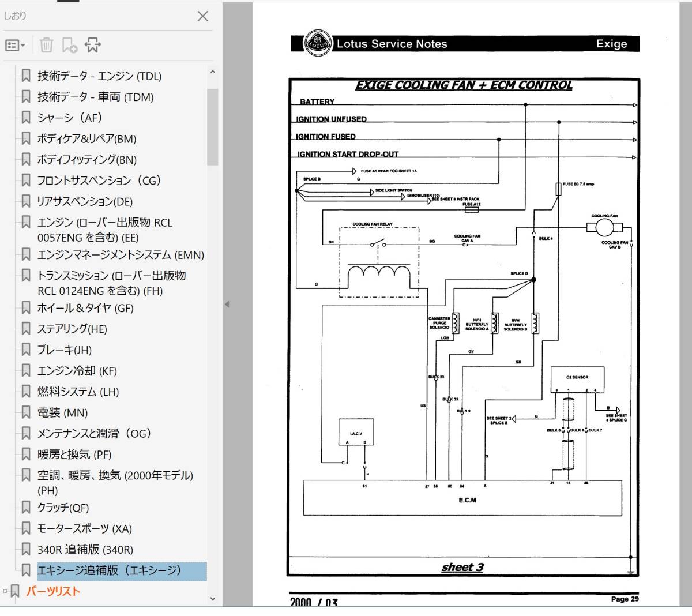Viewport: 692px width, 616px height.
Task: Add a new bookmark
Action: pyautogui.click(x=70, y=45)
